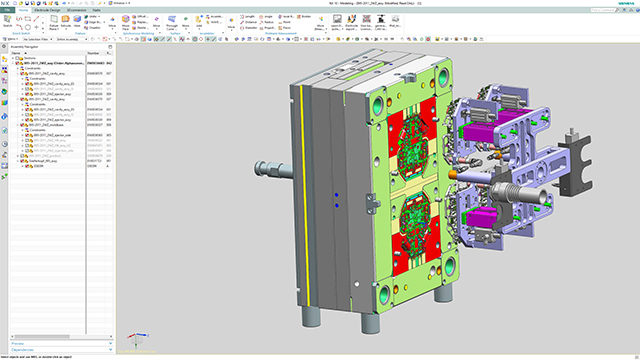Expand the Preview panel chevron
The image size is (640, 360).
(110, 344)
